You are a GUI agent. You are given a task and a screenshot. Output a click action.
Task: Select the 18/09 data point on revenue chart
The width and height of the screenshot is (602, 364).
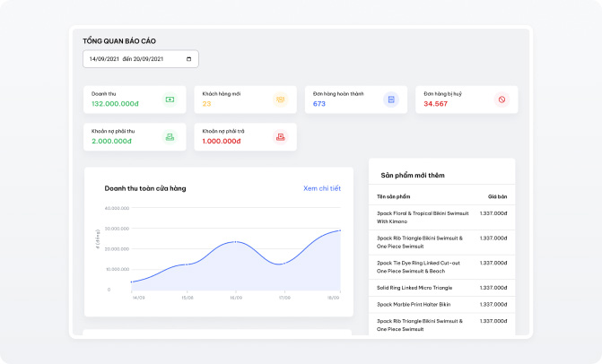[340, 230]
